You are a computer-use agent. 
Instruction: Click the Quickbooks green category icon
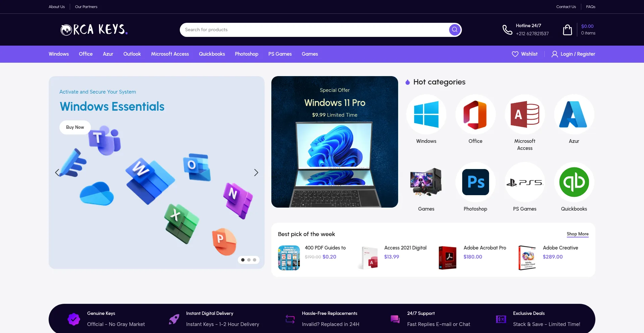[574, 182]
